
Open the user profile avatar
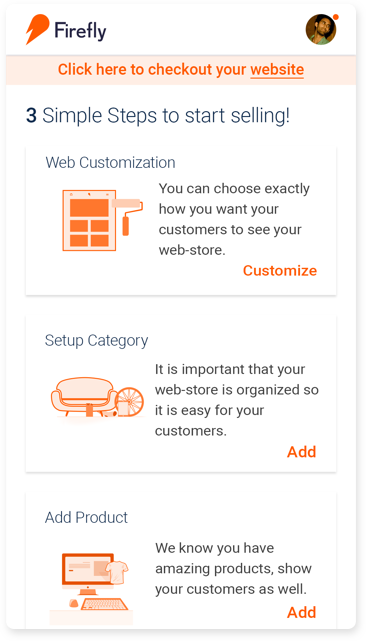[x=321, y=29]
